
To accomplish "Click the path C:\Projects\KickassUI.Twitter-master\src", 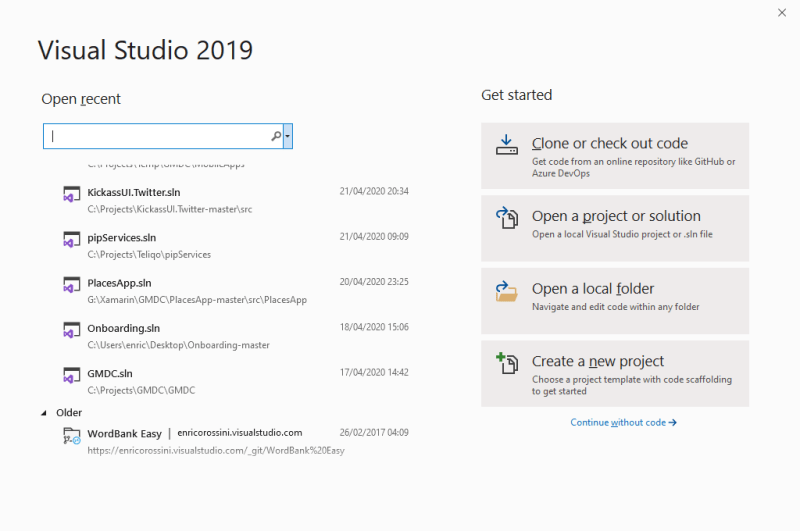I will pos(170,209).
